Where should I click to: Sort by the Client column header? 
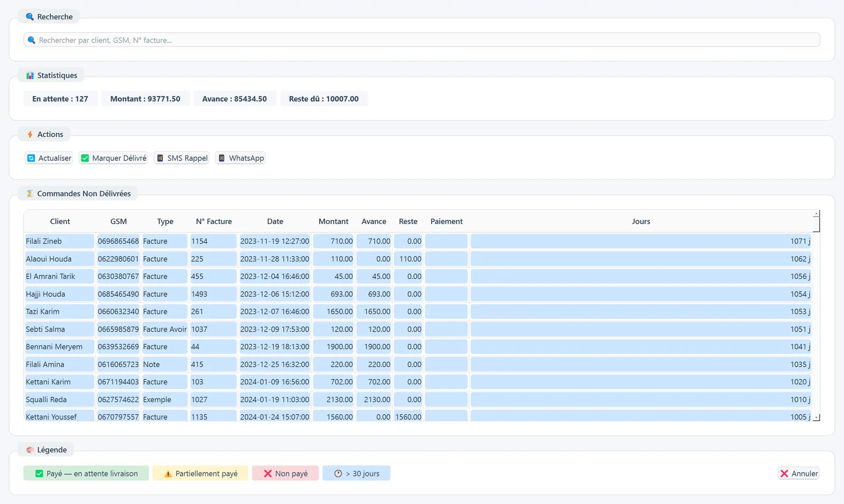click(60, 221)
